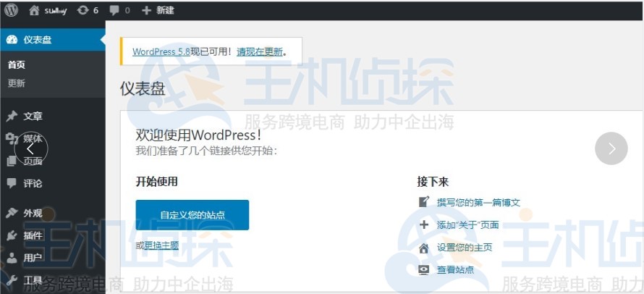
Task: Open the updates icon showing 6
Action: [83, 10]
